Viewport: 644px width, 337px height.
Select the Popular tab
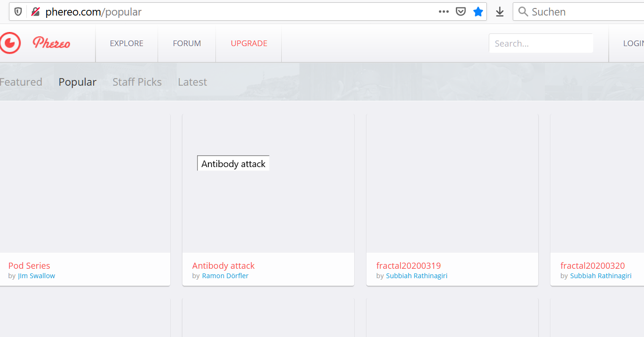pyautogui.click(x=78, y=82)
